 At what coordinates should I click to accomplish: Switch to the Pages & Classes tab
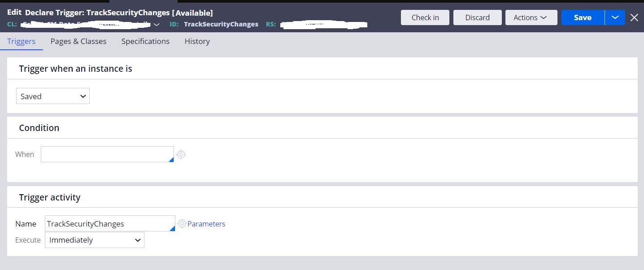click(x=78, y=41)
